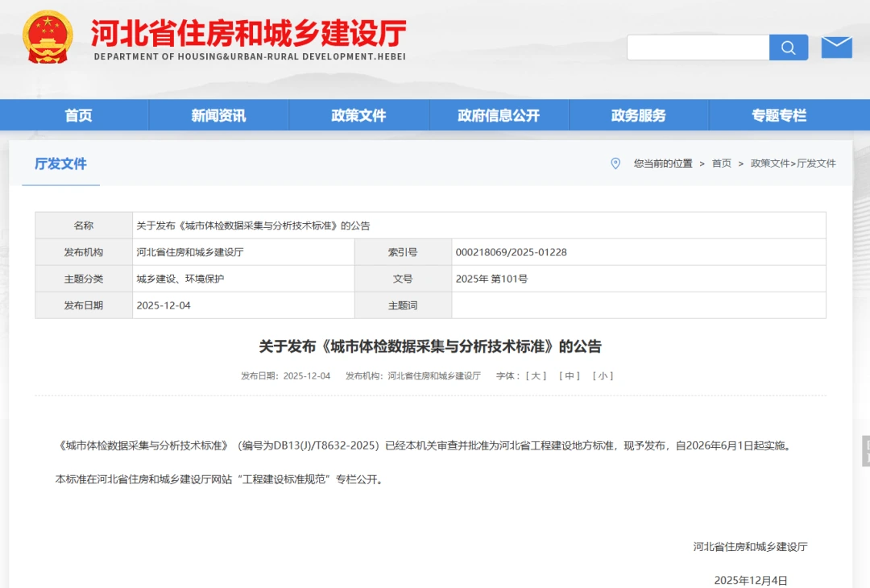Click the 您当前的位置 breadcrumb label

(x=663, y=163)
